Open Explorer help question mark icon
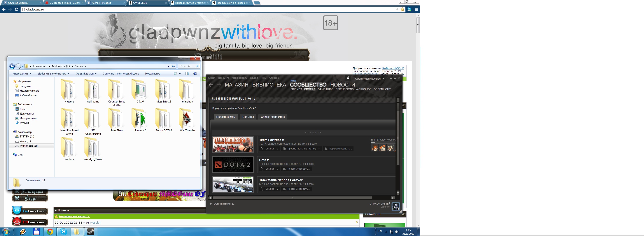This screenshot has height=236, width=644. 195,74
